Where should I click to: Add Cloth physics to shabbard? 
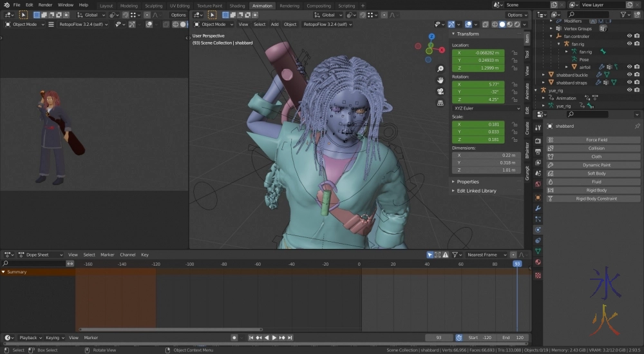[x=596, y=157]
